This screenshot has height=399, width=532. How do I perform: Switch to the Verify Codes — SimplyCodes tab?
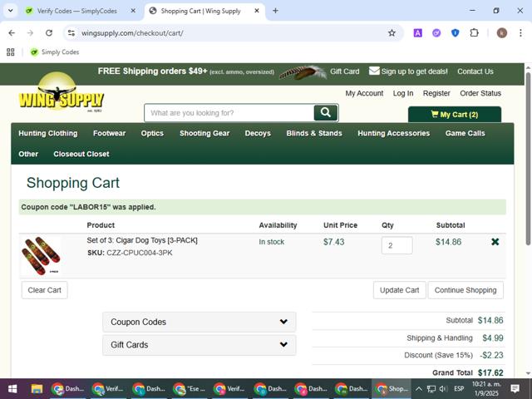pyautogui.click(x=76, y=11)
